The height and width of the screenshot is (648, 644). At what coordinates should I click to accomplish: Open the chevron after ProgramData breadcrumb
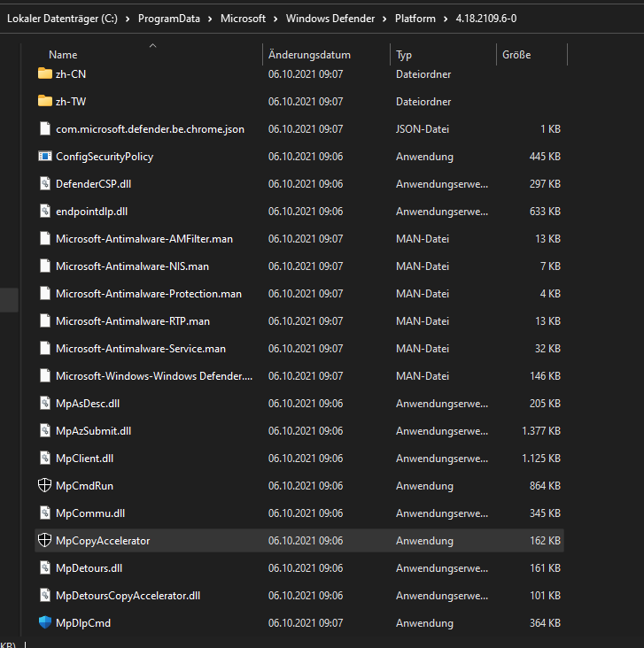[x=210, y=18]
